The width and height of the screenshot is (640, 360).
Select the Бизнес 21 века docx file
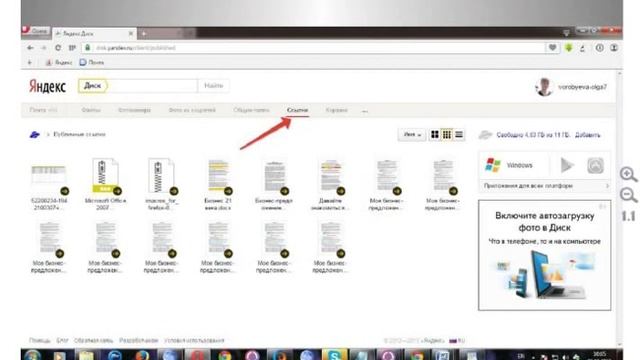[218, 176]
